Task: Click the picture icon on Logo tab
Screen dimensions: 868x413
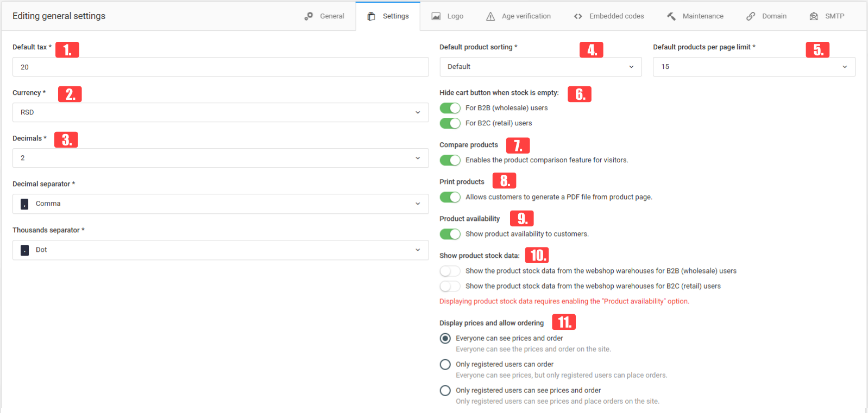Action: (x=436, y=16)
